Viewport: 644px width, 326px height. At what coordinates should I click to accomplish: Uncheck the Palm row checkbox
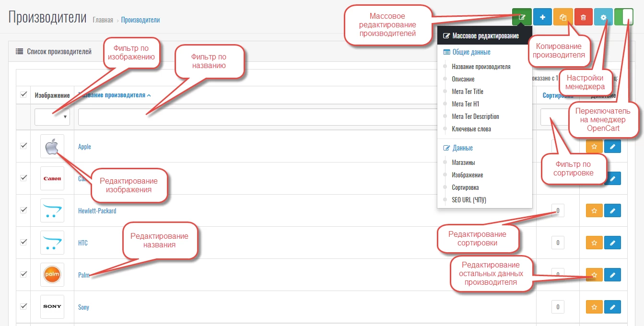[x=23, y=274]
